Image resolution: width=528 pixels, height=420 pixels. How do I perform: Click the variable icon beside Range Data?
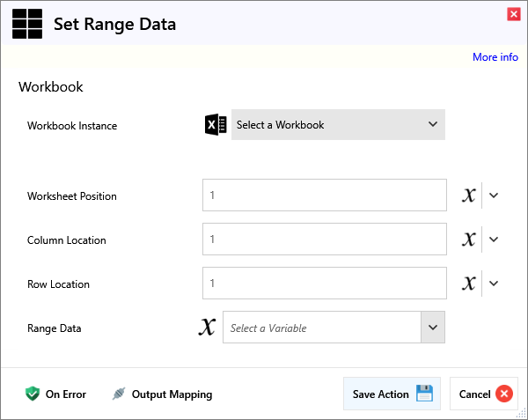[207, 328]
